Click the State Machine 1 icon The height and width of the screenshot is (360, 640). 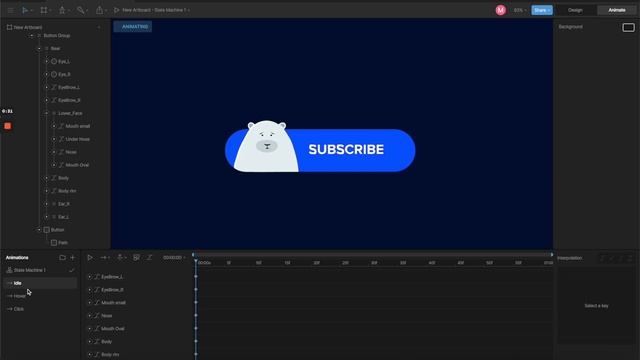9,270
